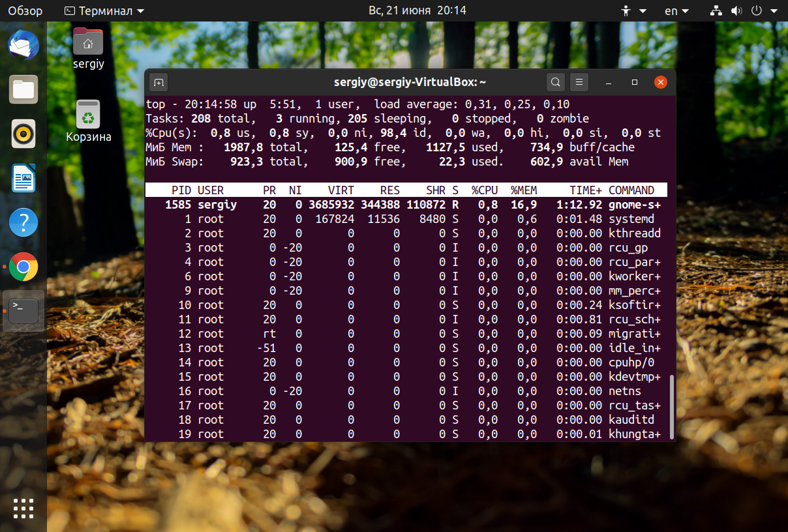Click the PID column header

point(181,190)
